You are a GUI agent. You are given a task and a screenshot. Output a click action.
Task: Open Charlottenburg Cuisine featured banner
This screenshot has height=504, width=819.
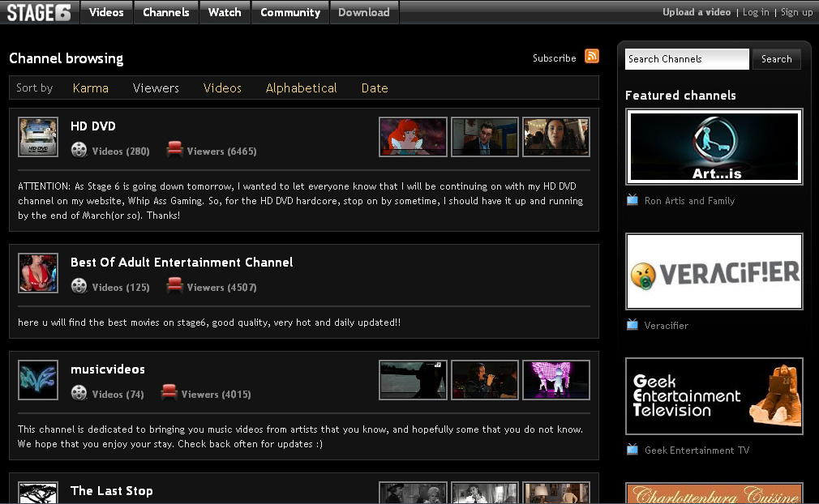click(714, 493)
